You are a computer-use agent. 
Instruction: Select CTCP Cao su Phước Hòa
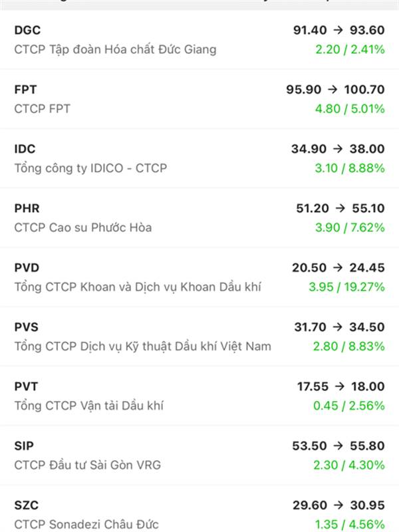[x=83, y=227]
